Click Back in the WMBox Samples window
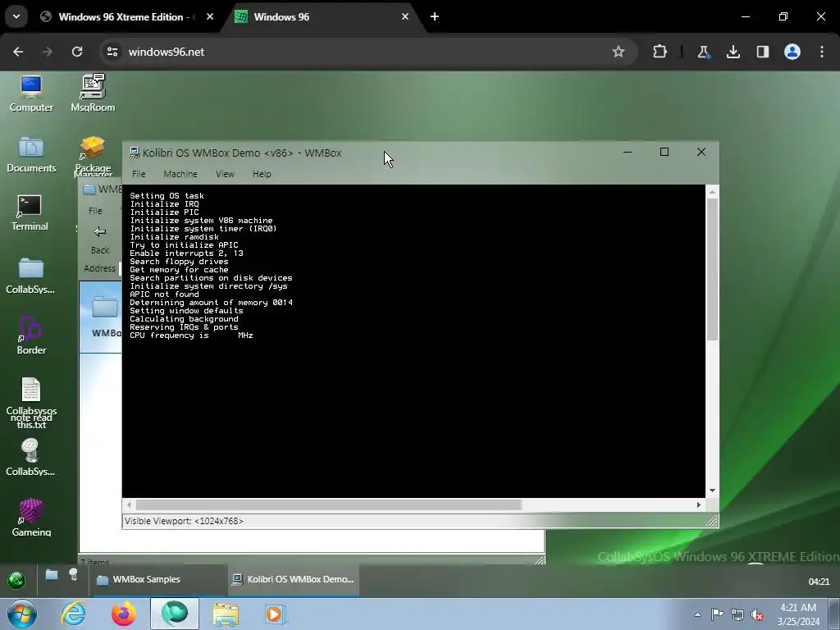Screen dimensions: 840x630 point(100,240)
